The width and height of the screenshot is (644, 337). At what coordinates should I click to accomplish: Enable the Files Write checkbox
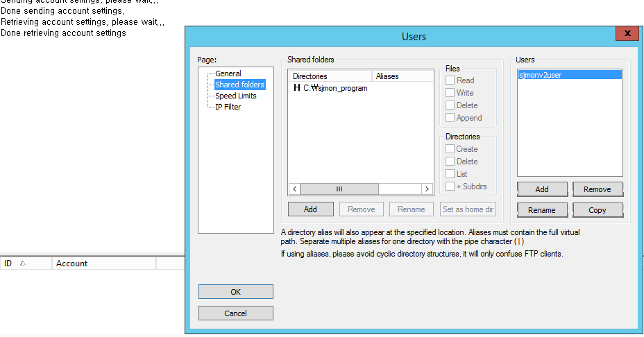pyautogui.click(x=450, y=93)
